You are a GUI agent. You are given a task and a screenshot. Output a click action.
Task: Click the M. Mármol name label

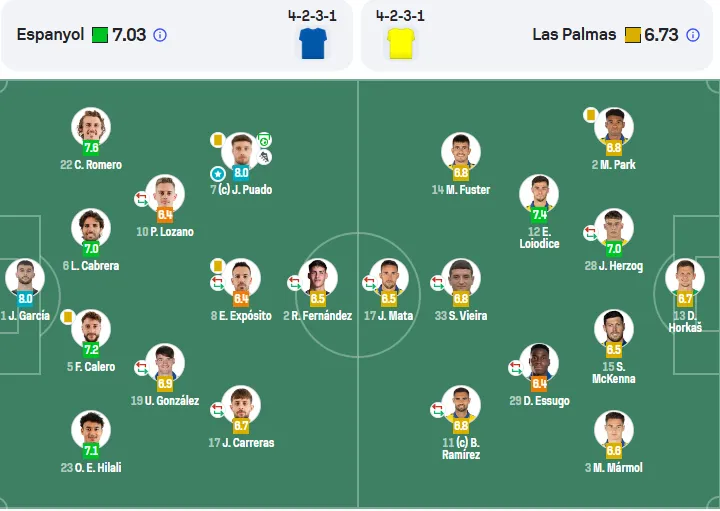(x=613, y=467)
